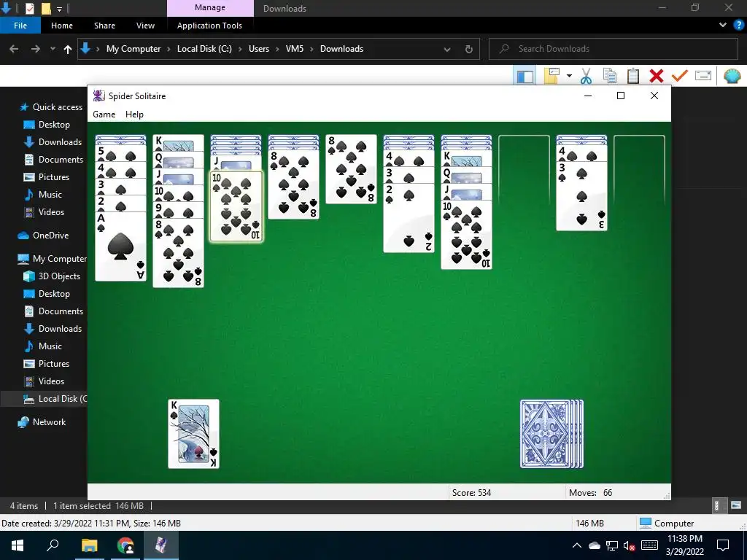Click the Score: 534 status text
The width and height of the screenshot is (747, 560).
tap(471, 493)
